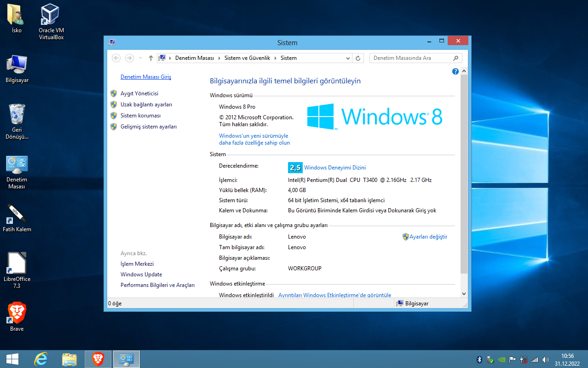This screenshot has height=368, width=588.
Task: Click the scrollbar down arrow
Action: tap(464, 293)
